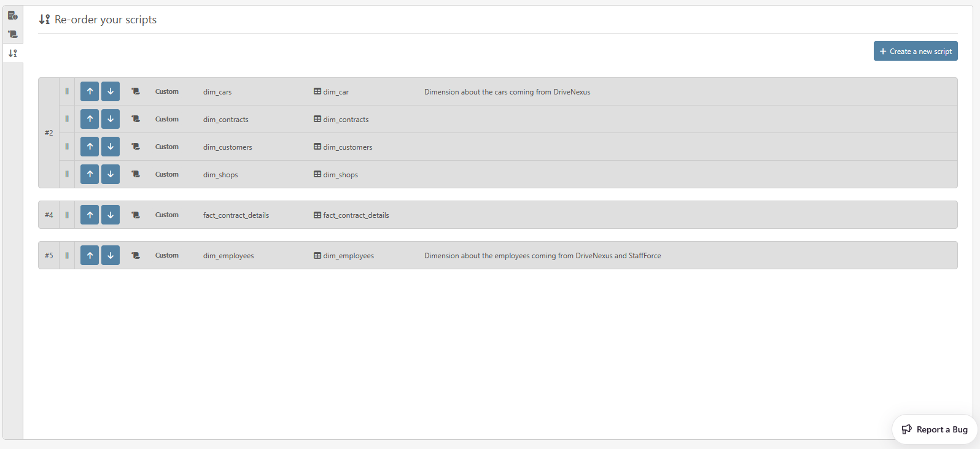Image resolution: width=980 pixels, height=449 pixels.
Task: Move fact_contract_details script down
Action: 111,215
